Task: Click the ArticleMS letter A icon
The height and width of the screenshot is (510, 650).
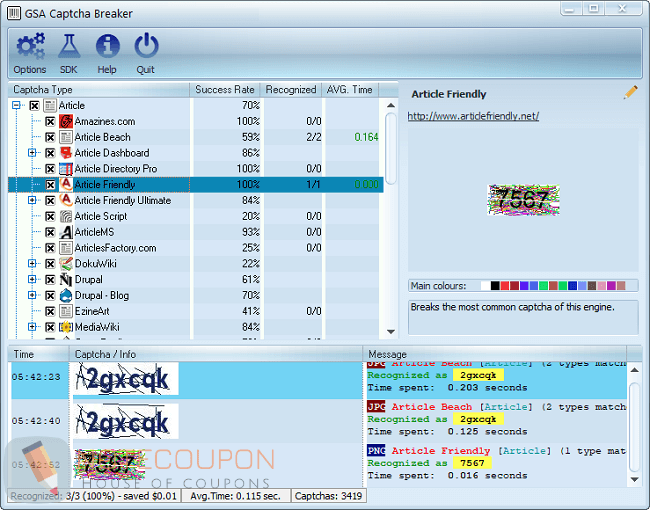Action: [66, 232]
